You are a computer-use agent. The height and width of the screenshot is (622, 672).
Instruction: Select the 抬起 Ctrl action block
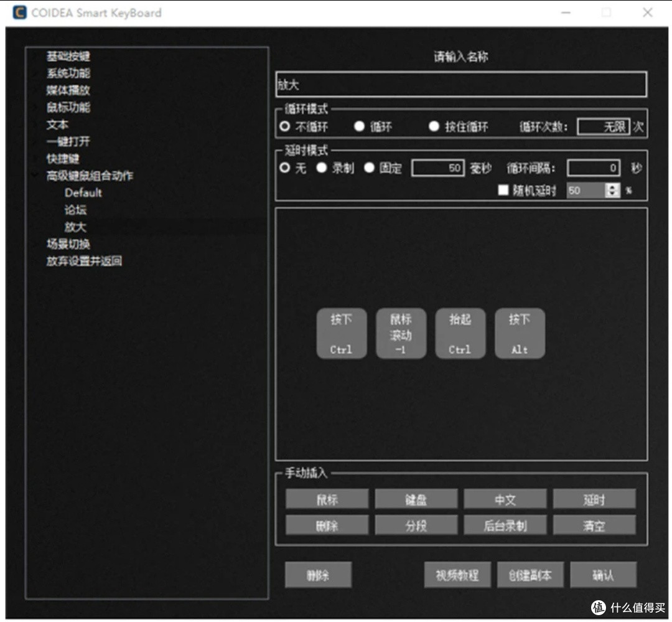click(460, 333)
